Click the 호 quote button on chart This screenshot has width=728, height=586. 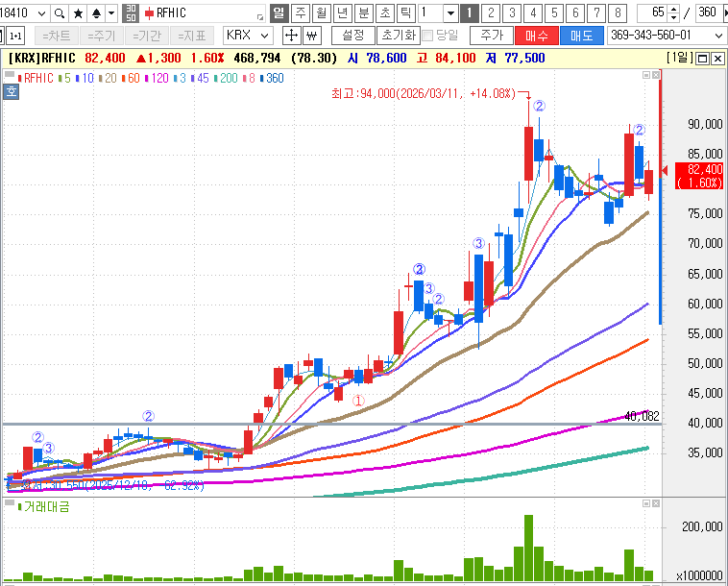coord(12,91)
